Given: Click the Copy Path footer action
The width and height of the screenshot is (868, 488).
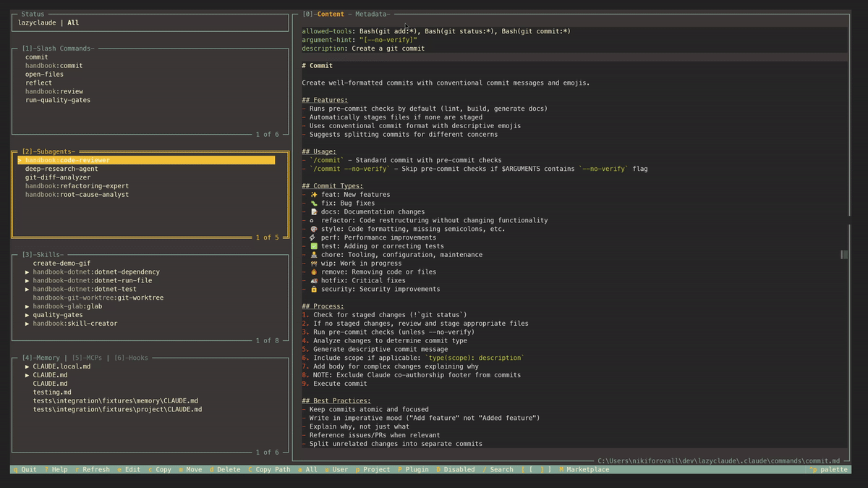Looking at the screenshot, I should 269,469.
